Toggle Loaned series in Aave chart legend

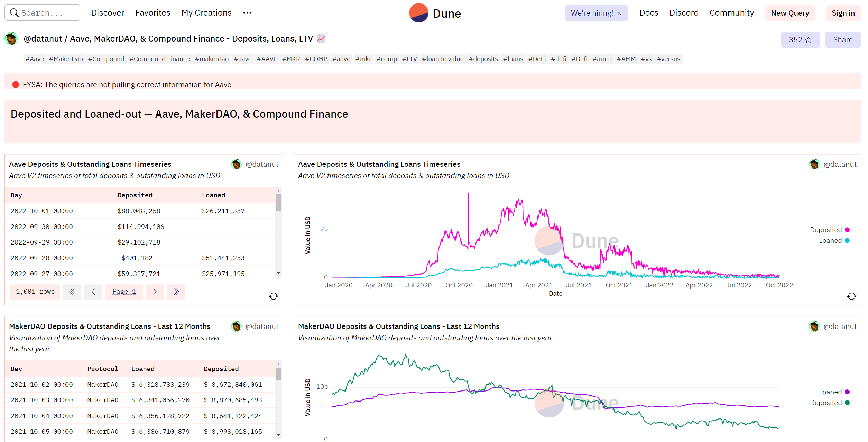click(834, 240)
